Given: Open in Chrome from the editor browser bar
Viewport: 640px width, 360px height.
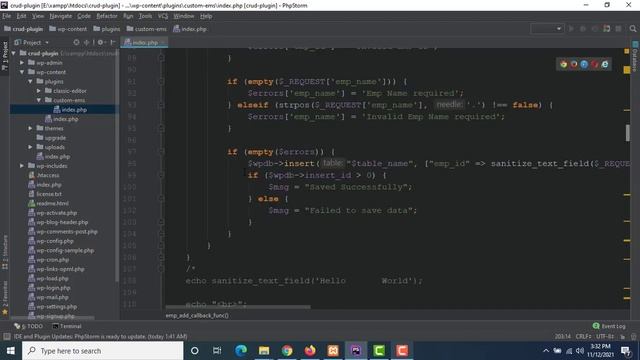Looking at the screenshot, I should pyautogui.click(x=564, y=64).
